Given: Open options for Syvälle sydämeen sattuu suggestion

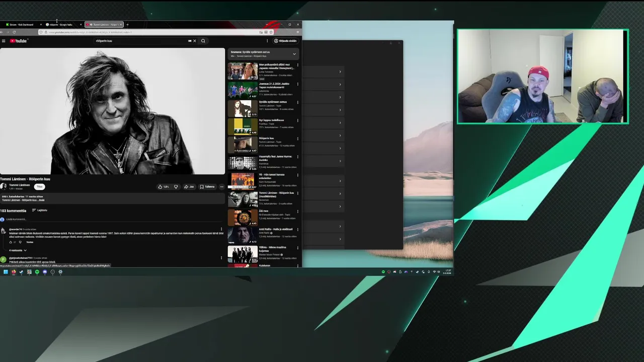Looking at the screenshot, I should 297,102.
